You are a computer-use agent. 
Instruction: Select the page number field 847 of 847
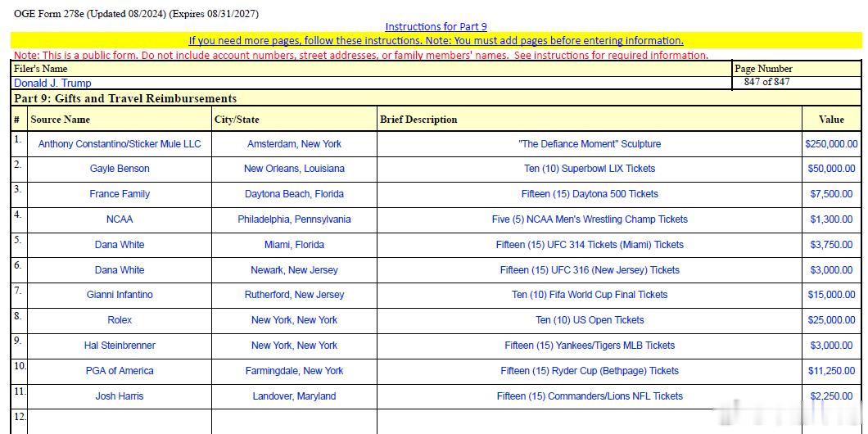(x=797, y=83)
